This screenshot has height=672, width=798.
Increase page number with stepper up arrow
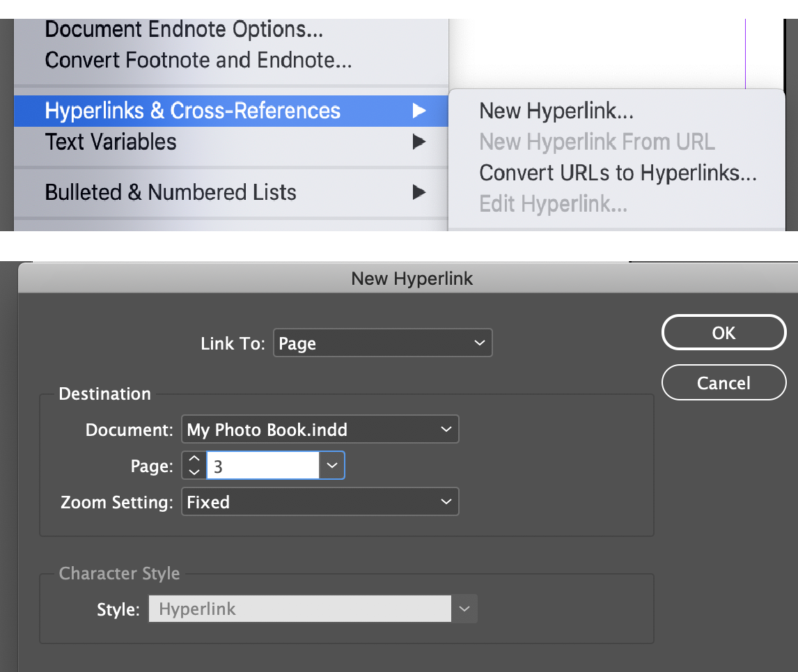click(194, 460)
